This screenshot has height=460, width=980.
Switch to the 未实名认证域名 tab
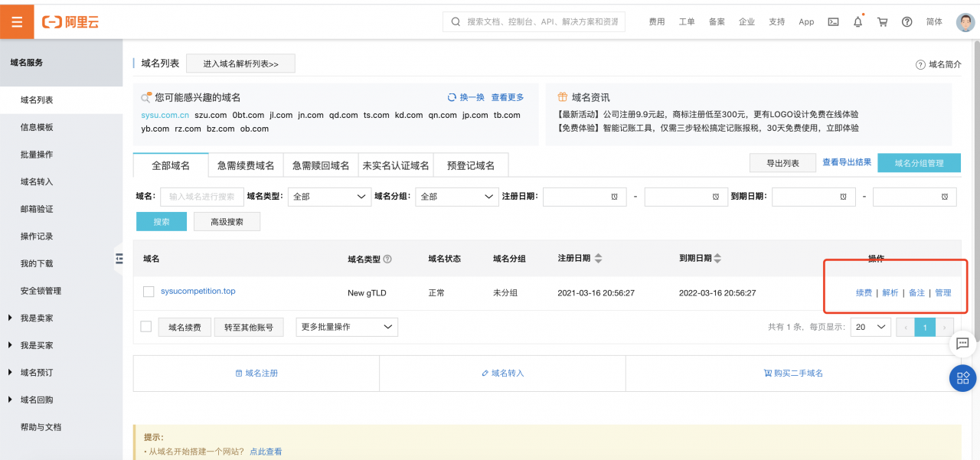(x=395, y=165)
